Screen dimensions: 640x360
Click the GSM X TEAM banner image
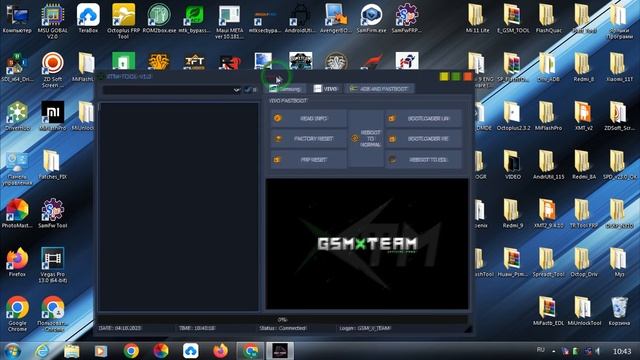[367, 244]
